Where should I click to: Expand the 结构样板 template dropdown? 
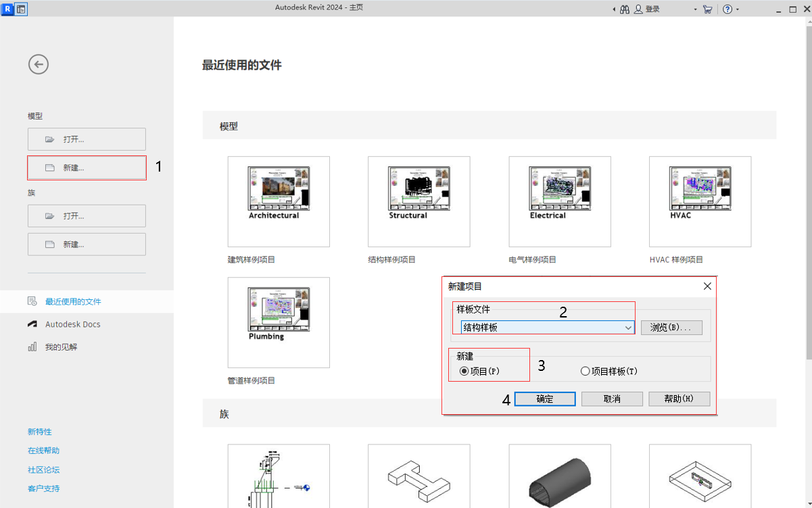coord(629,328)
